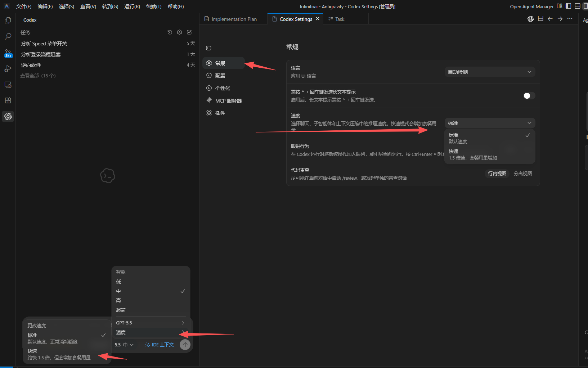Viewport: 588px width, 368px height.
Task: Set intelligence level to 低
Action: 151,282
